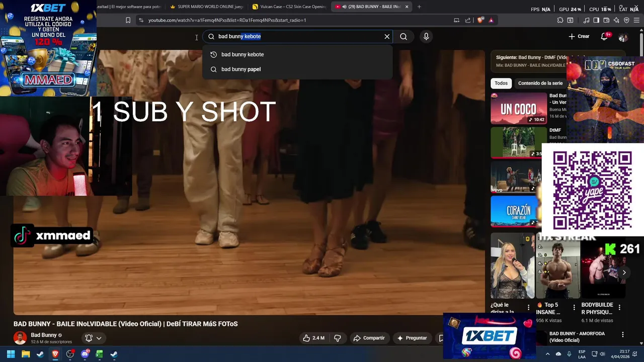Toggle channel notification bell under the video
644x362 pixels.
[89, 338]
